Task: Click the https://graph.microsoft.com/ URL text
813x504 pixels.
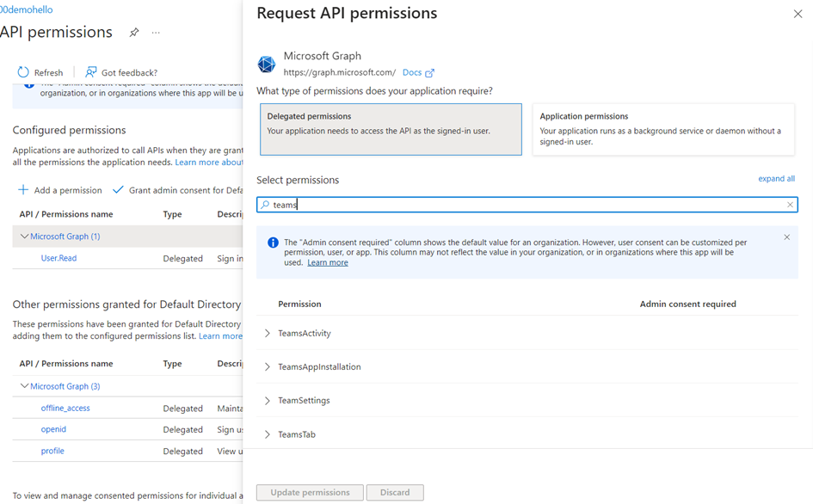Action: [x=340, y=72]
